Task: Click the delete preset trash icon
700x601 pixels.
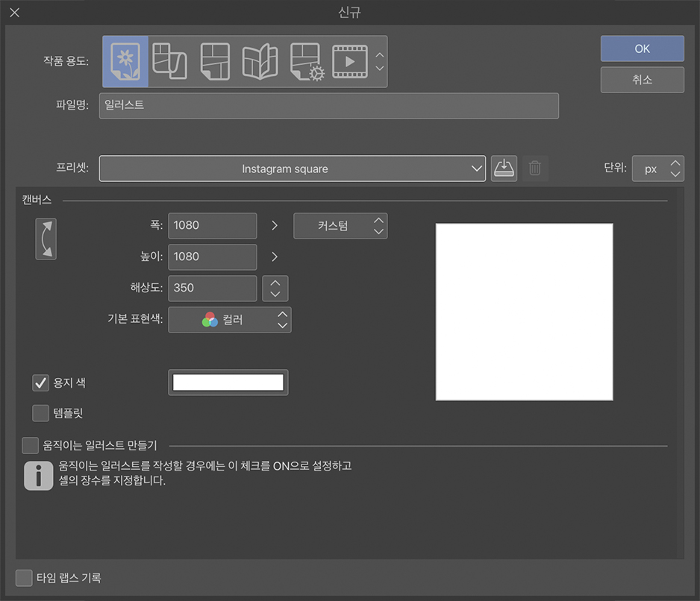Action: pos(535,169)
